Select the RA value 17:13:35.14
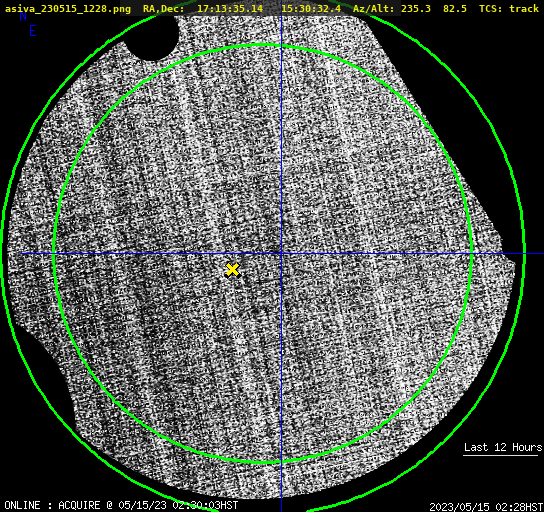Image resolution: width=544 pixels, height=512 pixels. (x=230, y=9)
